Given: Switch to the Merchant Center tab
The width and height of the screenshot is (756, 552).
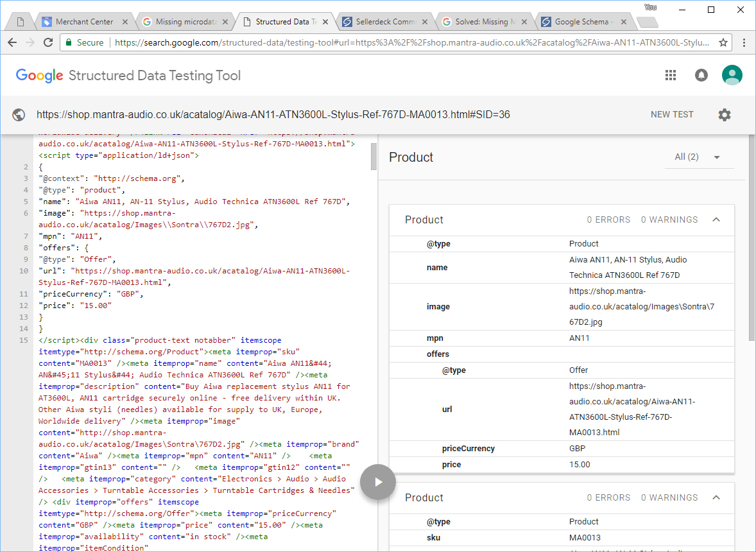Looking at the screenshot, I should (x=83, y=22).
